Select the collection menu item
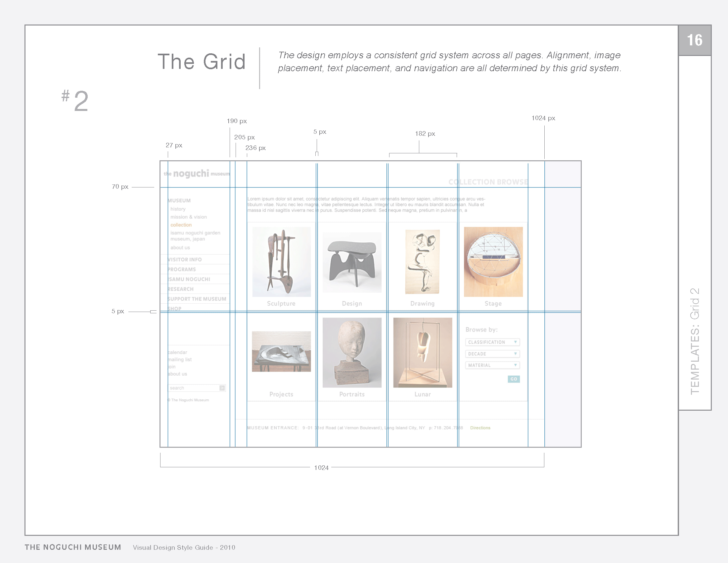Screen dimensions: 728x563 181,225
